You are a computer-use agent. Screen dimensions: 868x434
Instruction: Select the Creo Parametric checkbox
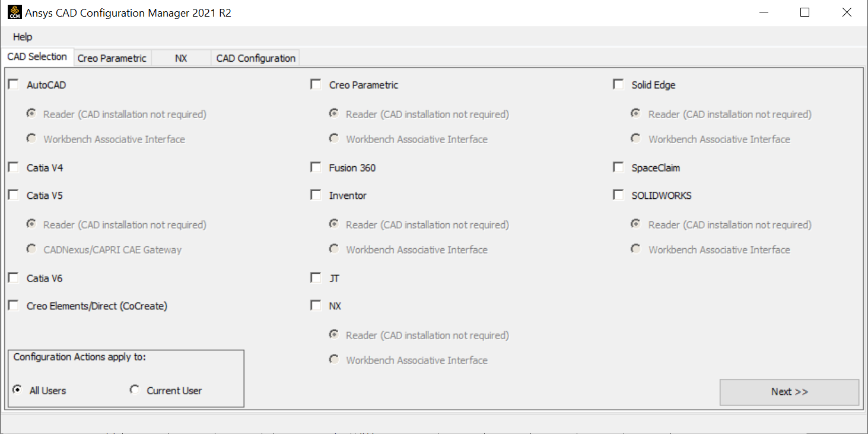point(316,85)
